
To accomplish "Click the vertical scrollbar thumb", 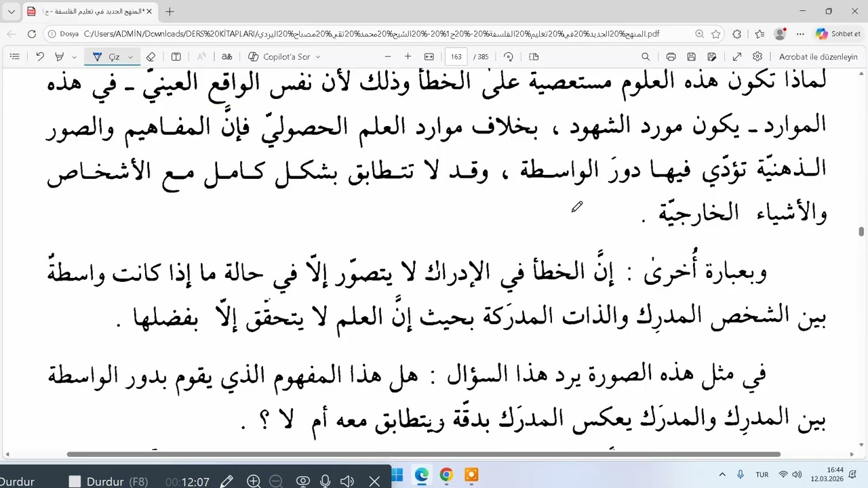I will pos(862,232).
